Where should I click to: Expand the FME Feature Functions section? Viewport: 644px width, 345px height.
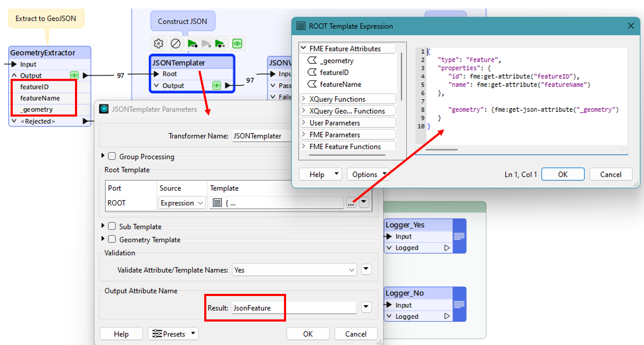point(304,146)
